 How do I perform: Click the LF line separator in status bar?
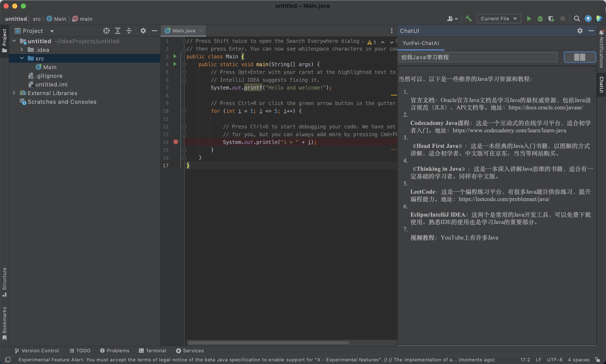point(538,360)
